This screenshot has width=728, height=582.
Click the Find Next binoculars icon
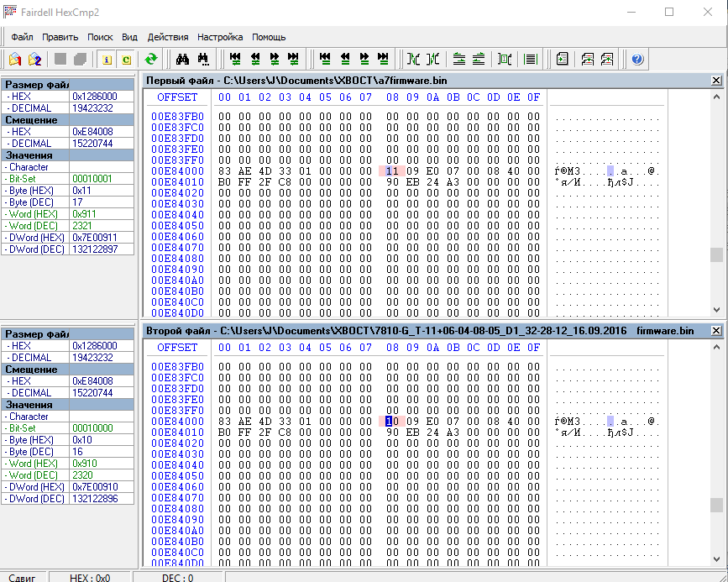click(x=203, y=59)
